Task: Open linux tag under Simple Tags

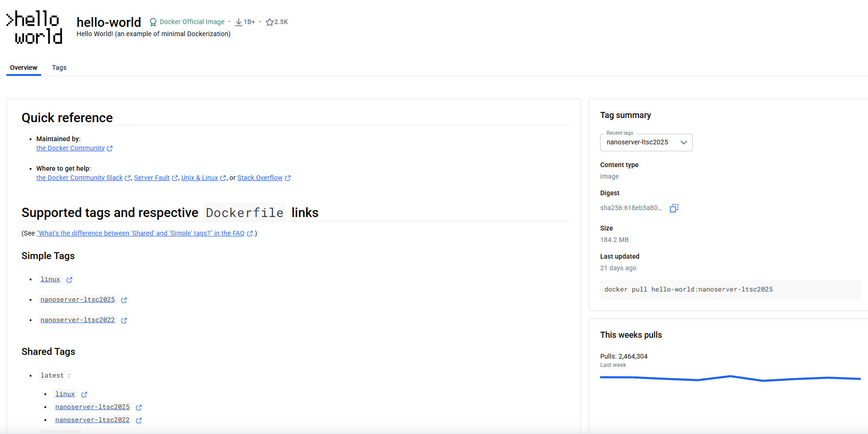Action: 50,279
